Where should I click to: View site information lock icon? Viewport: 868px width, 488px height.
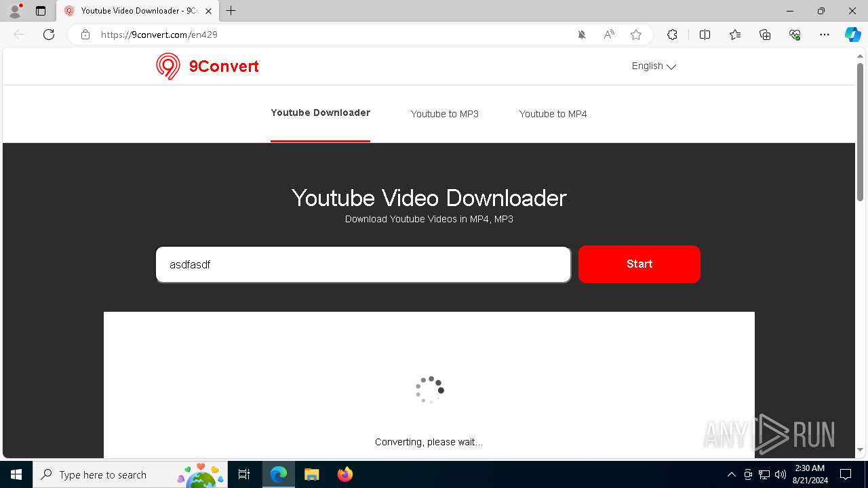[x=85, y=35]
